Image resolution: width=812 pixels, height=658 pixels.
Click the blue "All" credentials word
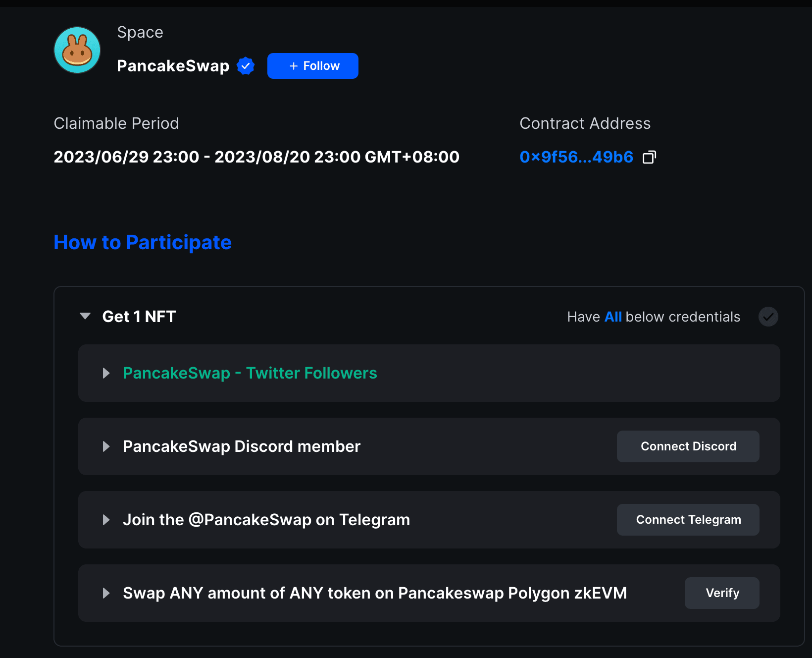pyautogui.click(x=613, y=317)
